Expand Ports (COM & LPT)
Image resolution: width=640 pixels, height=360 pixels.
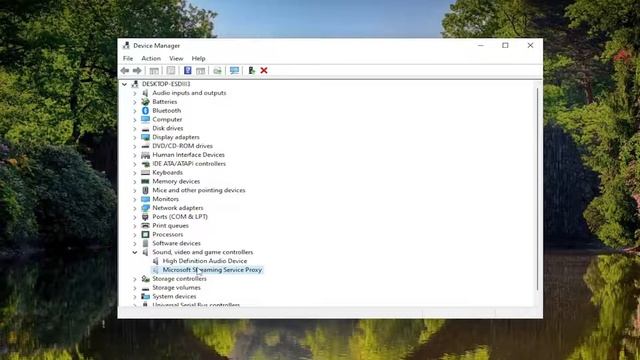135,217
